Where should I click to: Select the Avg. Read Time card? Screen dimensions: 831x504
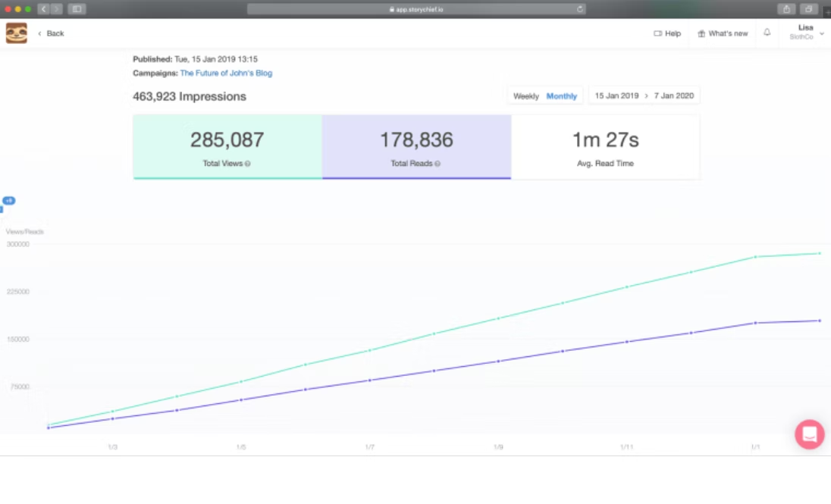[605, 146]
